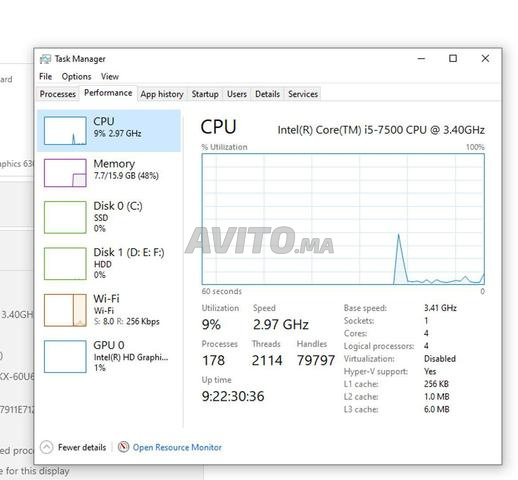Click the Disk 0 SSD 0% label
Screen dimensions: 518x480
click(x=118, y=217)
